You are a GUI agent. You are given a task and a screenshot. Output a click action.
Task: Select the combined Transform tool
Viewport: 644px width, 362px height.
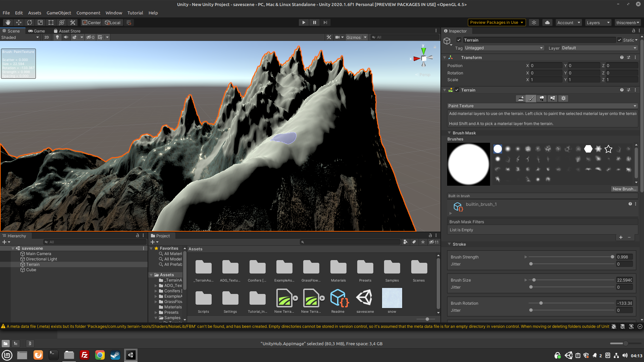point(62,22)
